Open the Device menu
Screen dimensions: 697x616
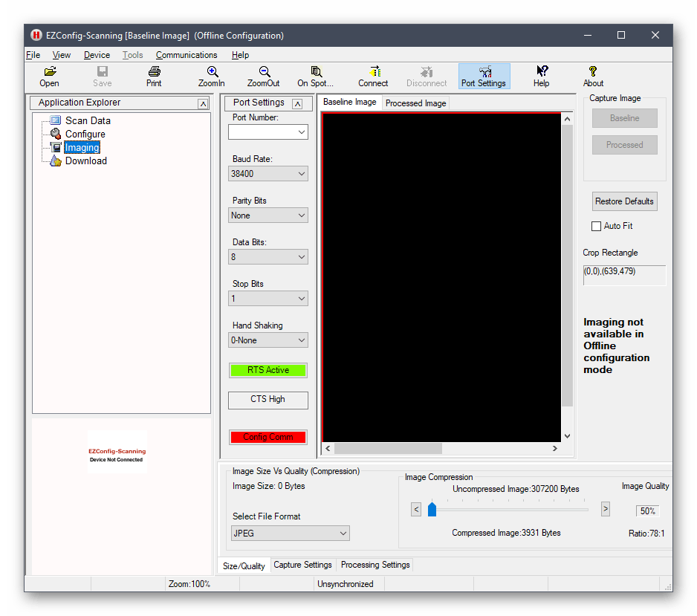pyautogui.click(x=97, y=55)
